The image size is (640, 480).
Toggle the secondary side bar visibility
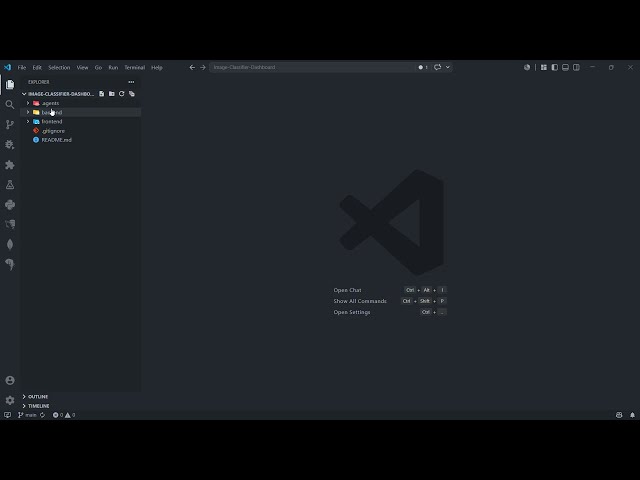(576, 67)
